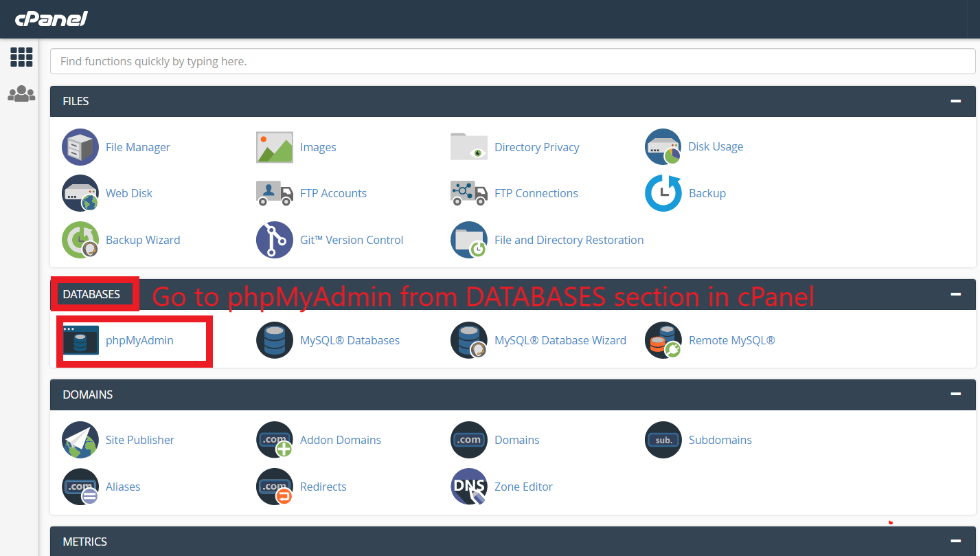Open the Web Disk icon
Viewport: 980px width, 556px height.
tap(80, 193)
